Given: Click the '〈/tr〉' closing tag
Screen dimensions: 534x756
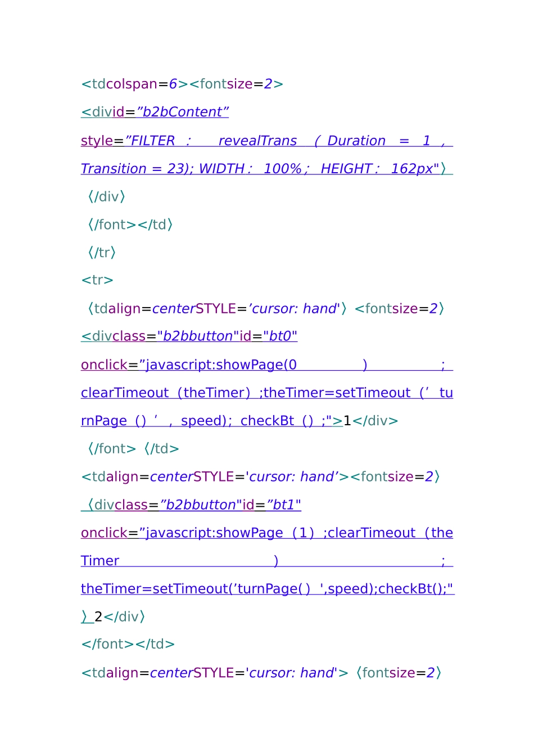Looking at the screenshot, I should pos(102,253).
